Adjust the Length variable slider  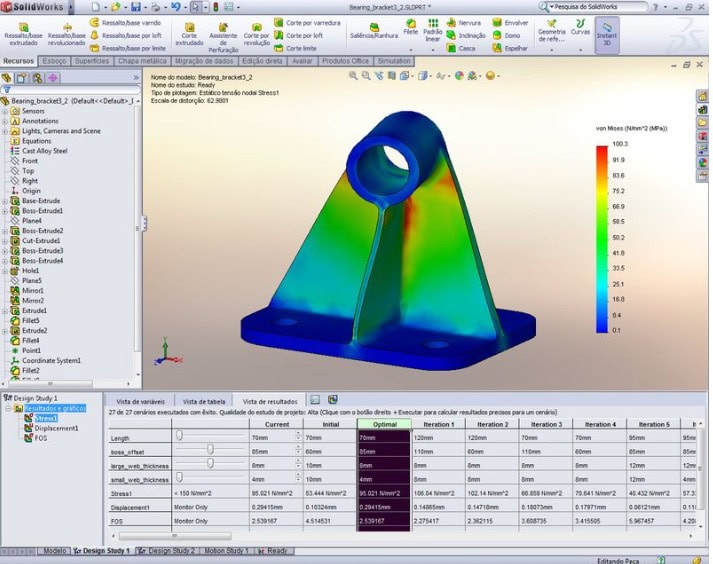coord(180,436)
